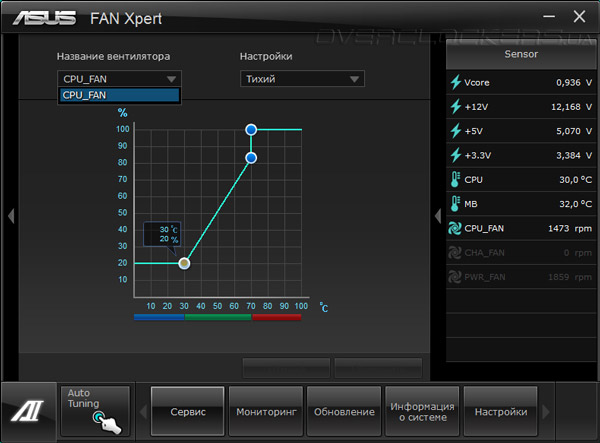600x443 pixels.
Task: Click the MB thermometer icon
Action: [x=455, y=204]
